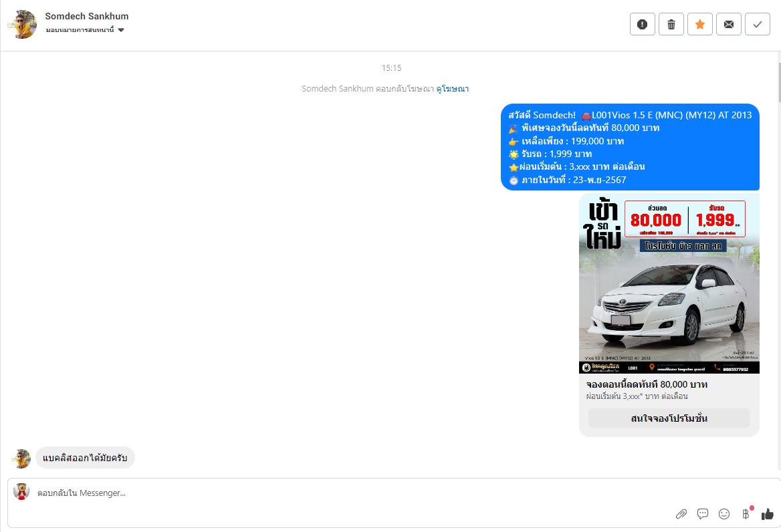This screenshot has height=532, width=781.
Task: Attach a file using the paperclip icon
Action: (x=681, y=514)
